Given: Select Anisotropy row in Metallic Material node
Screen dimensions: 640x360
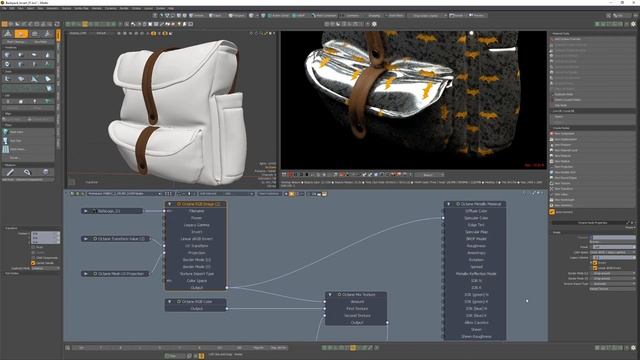Looking at the screenshot, I should click(x=476, y=253).
